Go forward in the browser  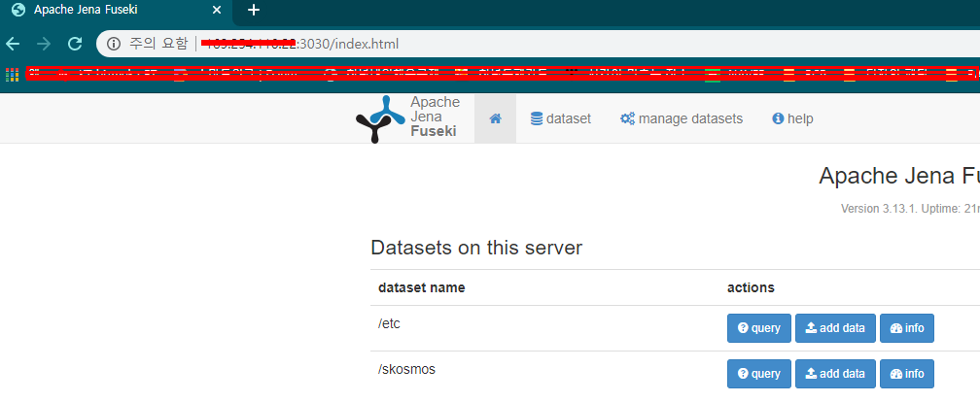tap(44, 44)
